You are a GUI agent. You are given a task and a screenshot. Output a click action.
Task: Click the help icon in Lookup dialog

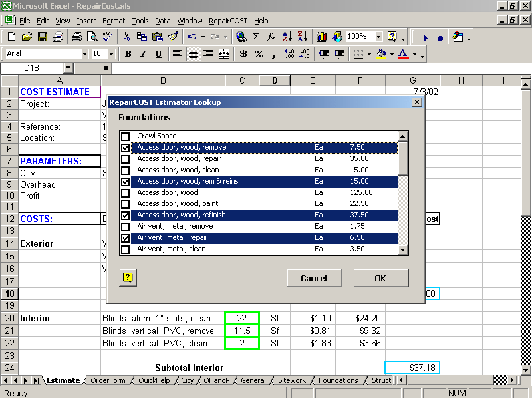pos(128,278)
